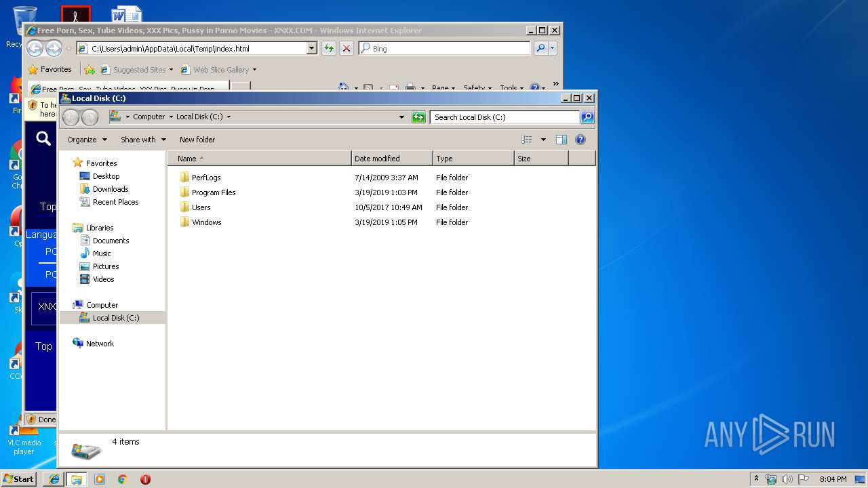
Task: Open Explorer Help question mark icon
Action: click(x=580, y=140)
